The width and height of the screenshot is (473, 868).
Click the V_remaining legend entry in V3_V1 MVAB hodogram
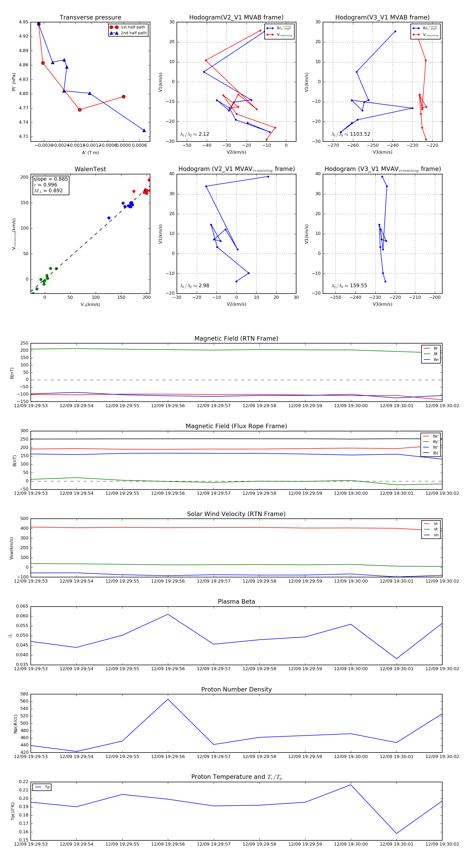click(425, 35)
